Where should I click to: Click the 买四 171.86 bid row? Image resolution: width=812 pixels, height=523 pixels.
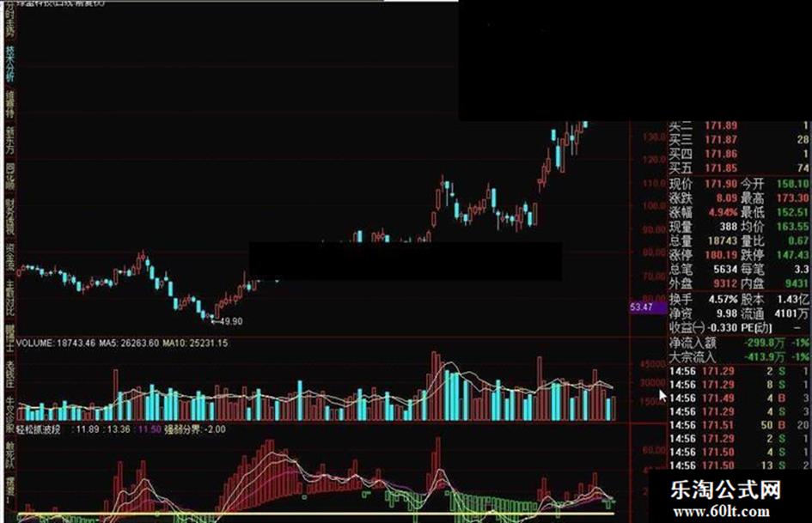point(739,154)
